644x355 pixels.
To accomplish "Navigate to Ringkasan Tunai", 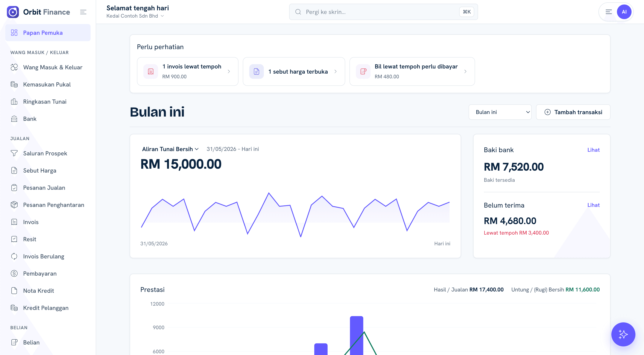I will click(x=48, y=102).
